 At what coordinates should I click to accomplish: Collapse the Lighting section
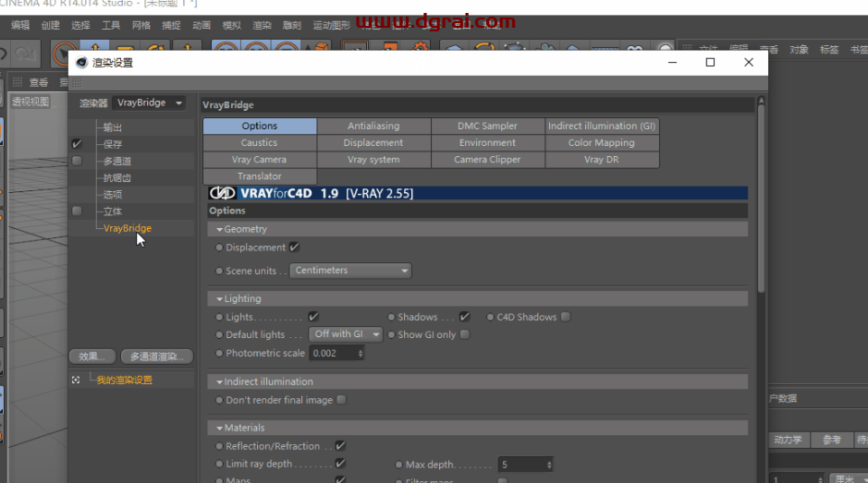coord(220,299)
